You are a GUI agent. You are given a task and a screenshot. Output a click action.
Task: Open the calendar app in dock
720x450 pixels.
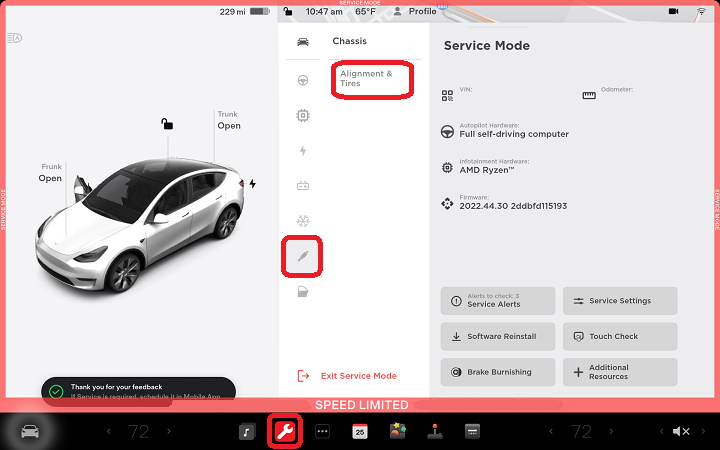[x=360, y=431]
